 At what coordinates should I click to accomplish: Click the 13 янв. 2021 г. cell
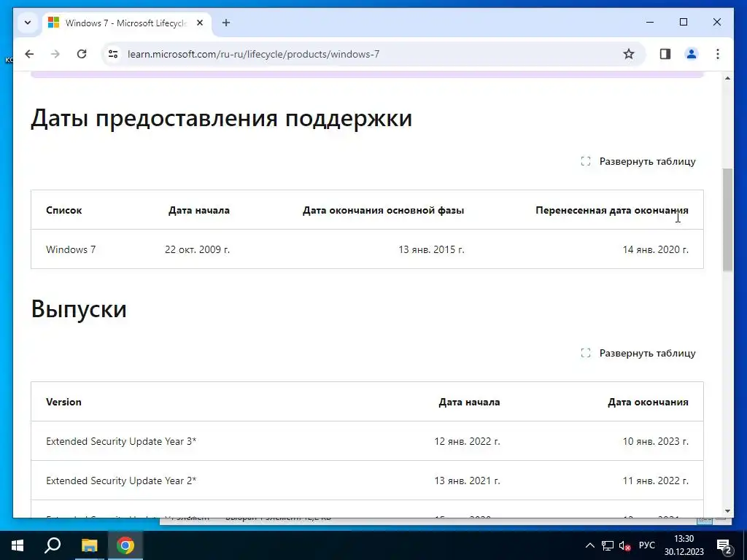467,481
